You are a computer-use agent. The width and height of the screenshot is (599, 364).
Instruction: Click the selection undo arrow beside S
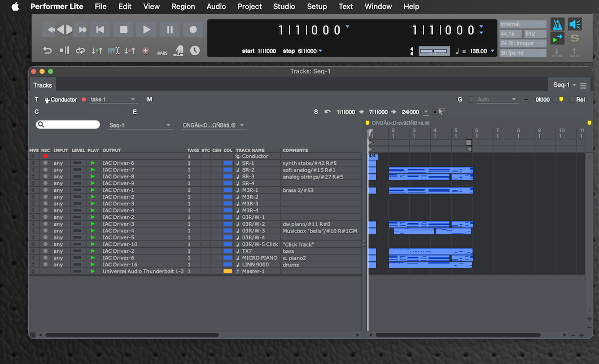click(327, 112)
